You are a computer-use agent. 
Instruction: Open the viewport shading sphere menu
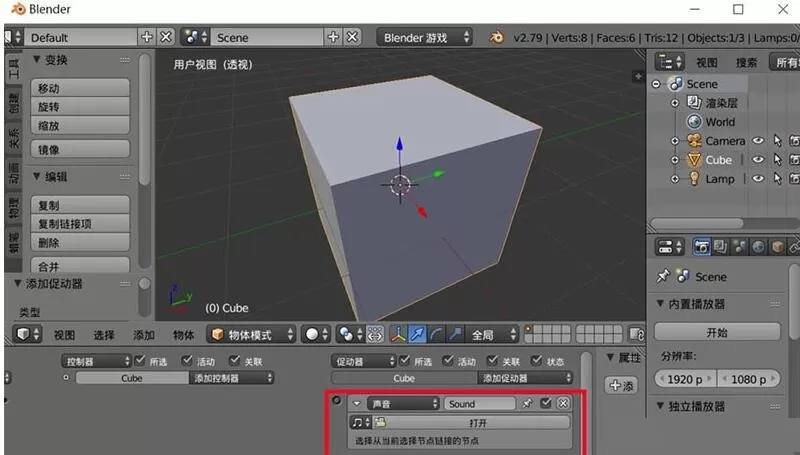click(x=316, y=335)
